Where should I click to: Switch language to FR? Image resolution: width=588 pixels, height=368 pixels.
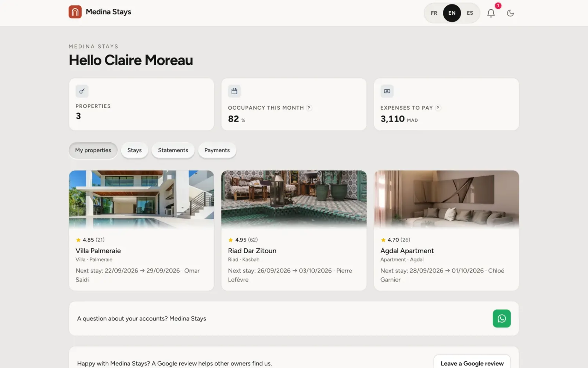pyautogui.click(x=434, y=13)
